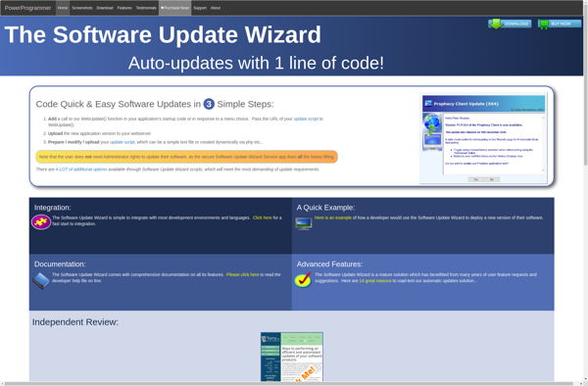Open the Independent Review thumbnail image
The height and width of the screenshot is (386, 588).
(292, 357)
